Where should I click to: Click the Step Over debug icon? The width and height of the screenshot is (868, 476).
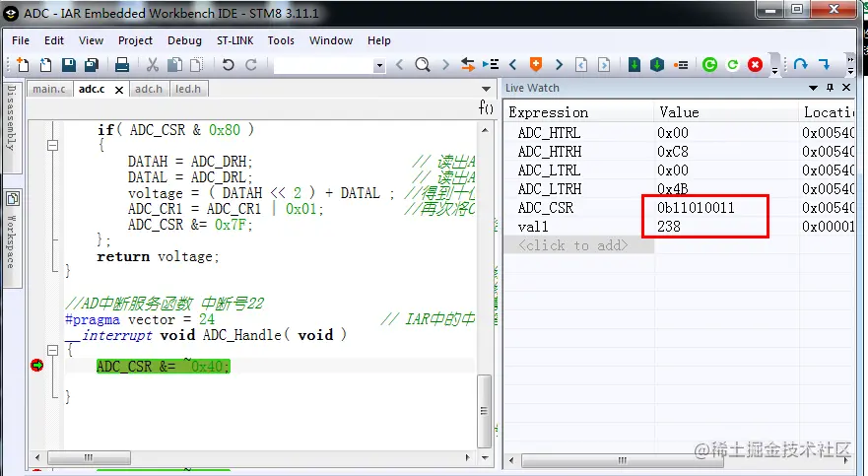(800, 65)
